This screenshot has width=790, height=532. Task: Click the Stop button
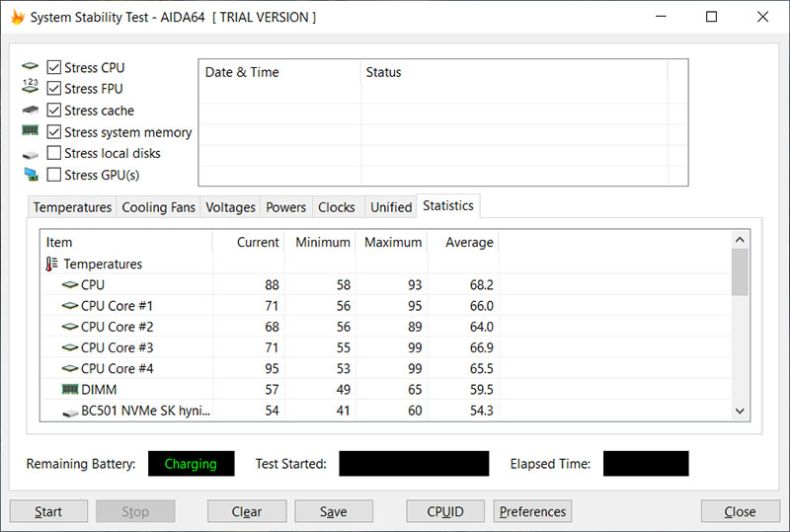coord(135,511)
